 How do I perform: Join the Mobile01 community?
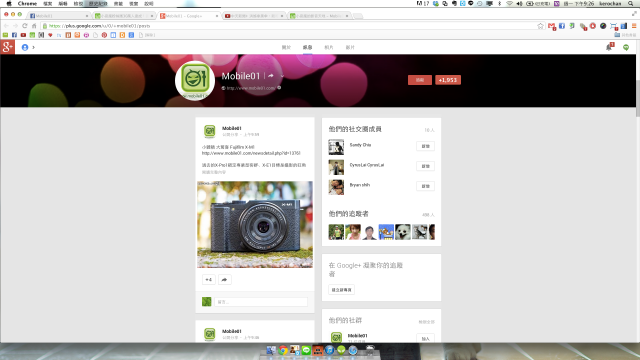pos(425,339)
